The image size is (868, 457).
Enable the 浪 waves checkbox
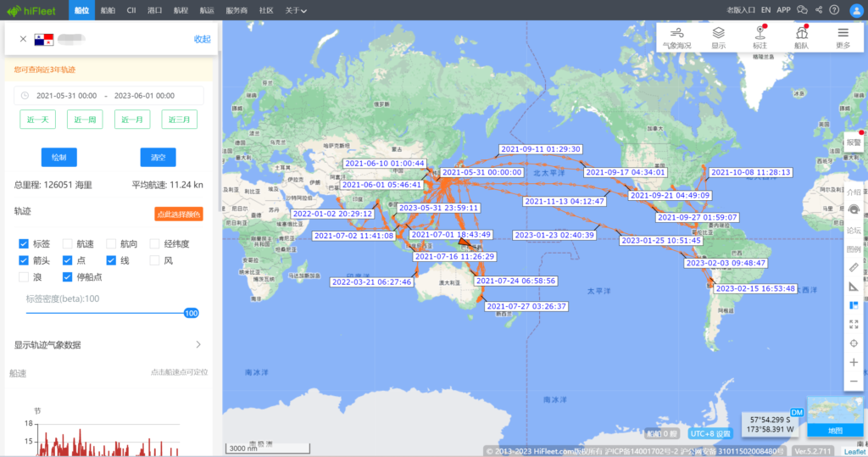pyautogui.click(x=23, y=277)
